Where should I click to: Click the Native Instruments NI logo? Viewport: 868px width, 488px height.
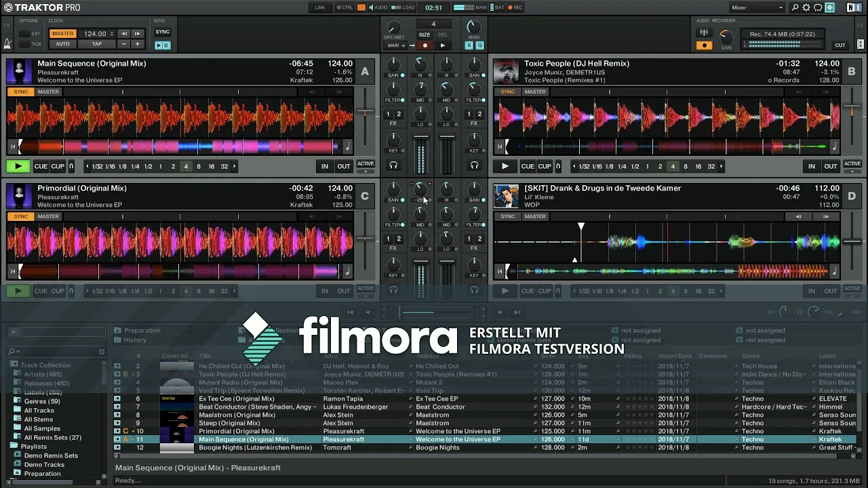click(854, 7)
